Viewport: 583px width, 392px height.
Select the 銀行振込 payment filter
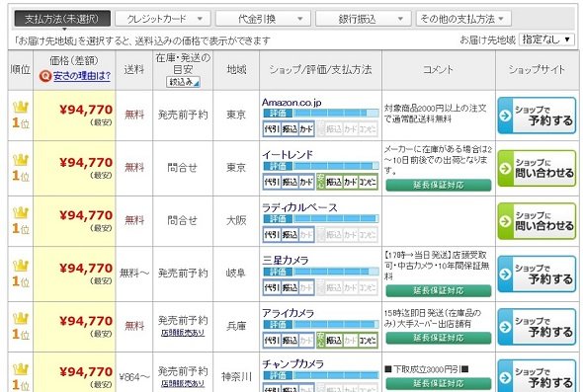[x=364, y=19]
